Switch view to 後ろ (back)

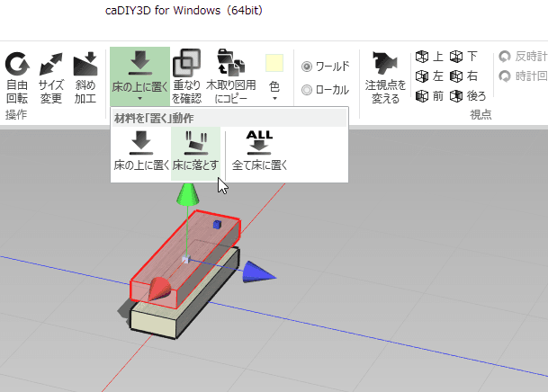pyautogui.click(x=468, y=95)
